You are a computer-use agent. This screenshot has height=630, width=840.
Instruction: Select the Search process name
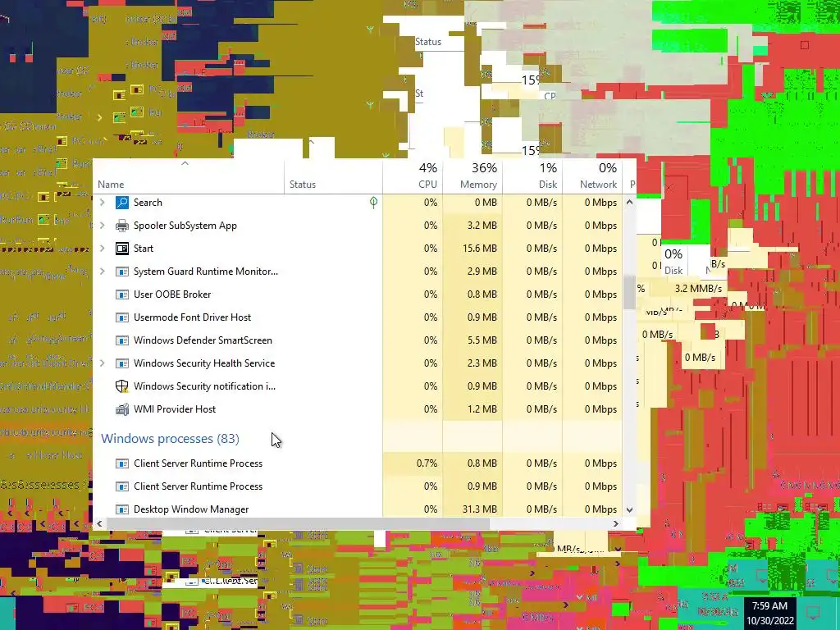coord(148,203)
